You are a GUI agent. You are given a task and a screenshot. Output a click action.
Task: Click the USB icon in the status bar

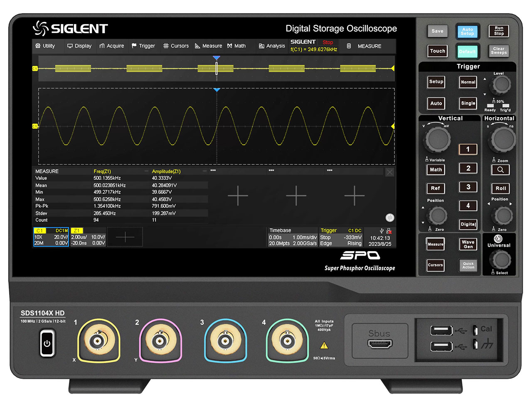(382, 230)
